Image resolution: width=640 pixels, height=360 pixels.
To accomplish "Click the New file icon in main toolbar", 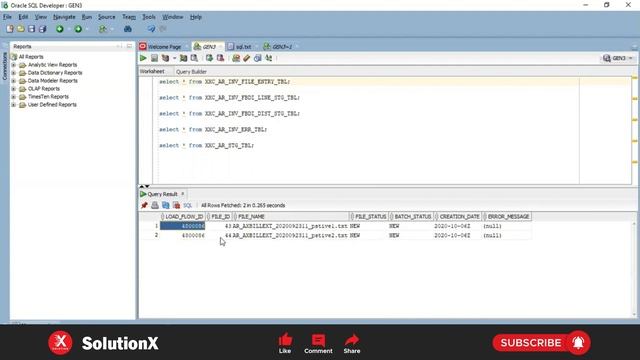I will (x=10, y=29).
